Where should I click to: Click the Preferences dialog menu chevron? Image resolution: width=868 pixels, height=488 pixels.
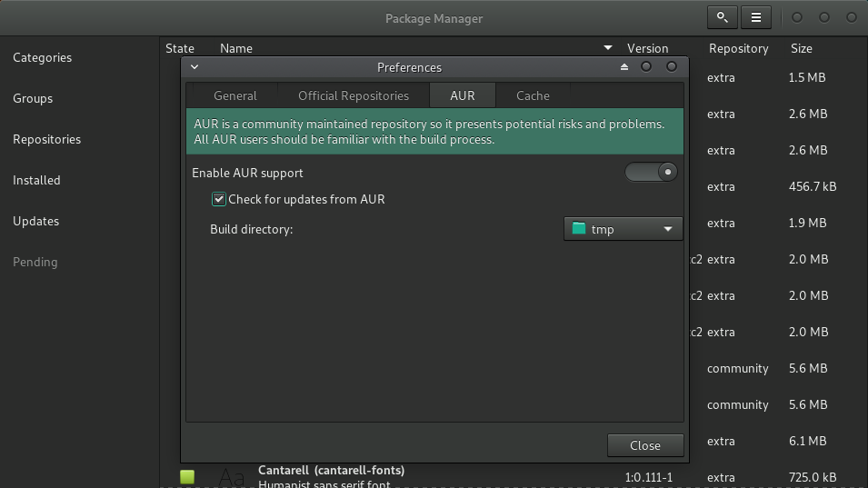[195, 67]
